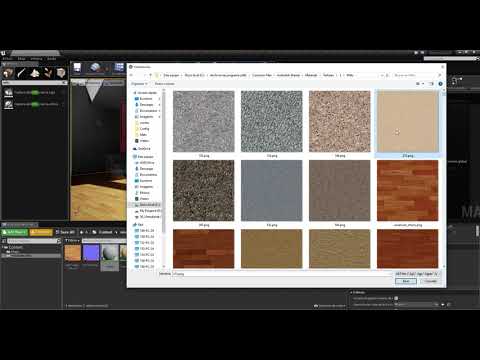Click the Unreal Engine logo at top left
This screenshot has height=360, width=480.
click(x=3, y=53)
